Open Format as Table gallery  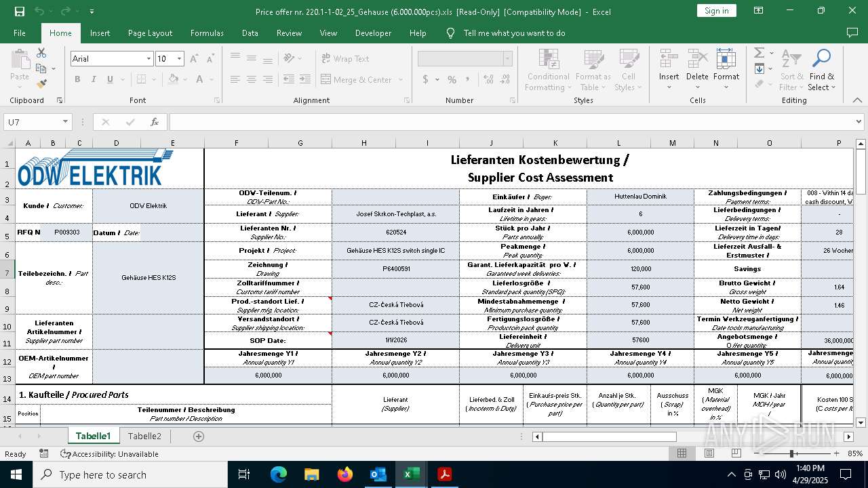(593, 70)
